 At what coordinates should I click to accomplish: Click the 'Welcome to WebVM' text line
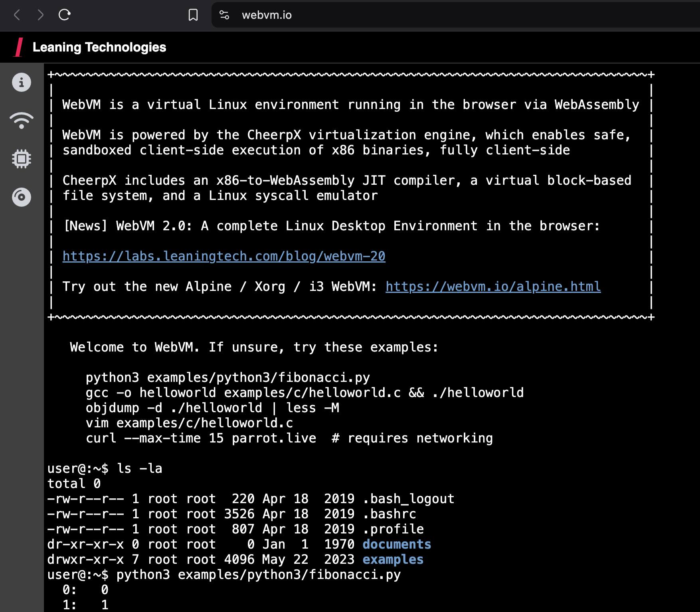point(254,347)
